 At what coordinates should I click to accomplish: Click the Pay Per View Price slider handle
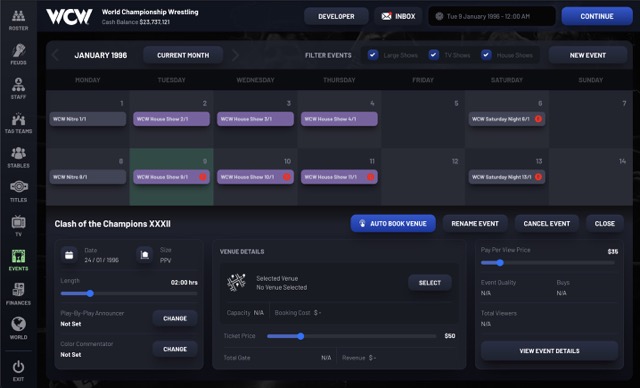coord(500,263)
